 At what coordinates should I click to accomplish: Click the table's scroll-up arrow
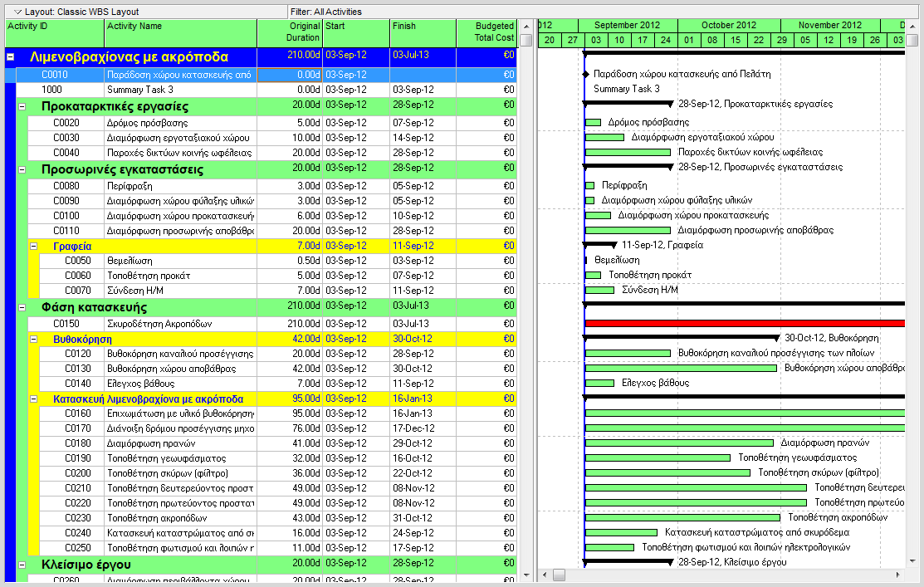(526, 27)
